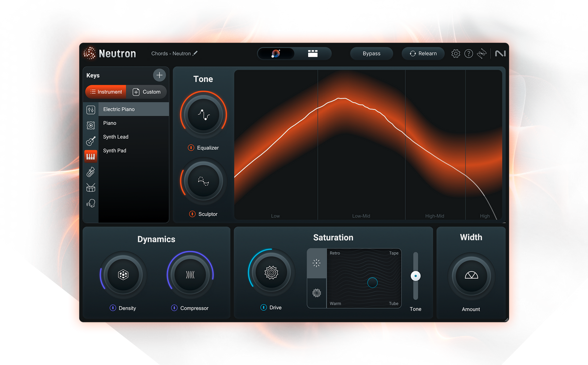Click the Warm corner label
This screenshot has height=365, width=588.
coord(335,304)
